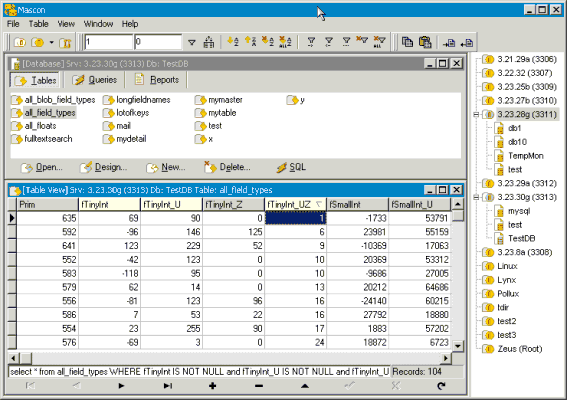This screenshot has height=400, width=567.
Task: Sort ascending A-Z using the toolbar icon
Action: tap(233, 42)
